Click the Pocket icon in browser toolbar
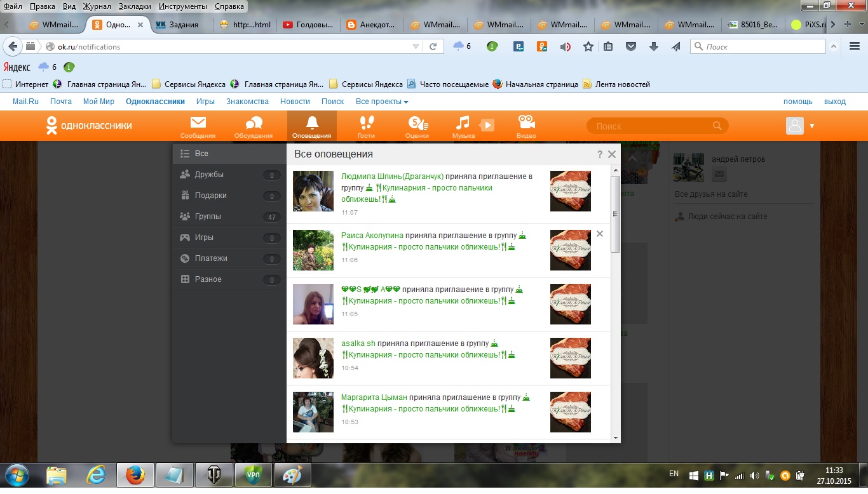The height and width of the screenshot is (494, 868). (x=631, y=46)
